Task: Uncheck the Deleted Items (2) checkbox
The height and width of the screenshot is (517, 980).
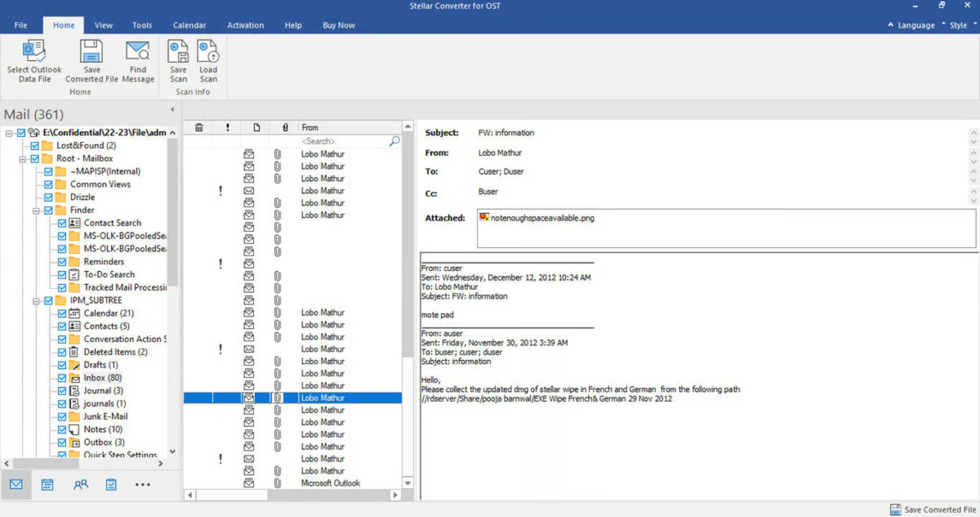Action: tap(62, 352)
